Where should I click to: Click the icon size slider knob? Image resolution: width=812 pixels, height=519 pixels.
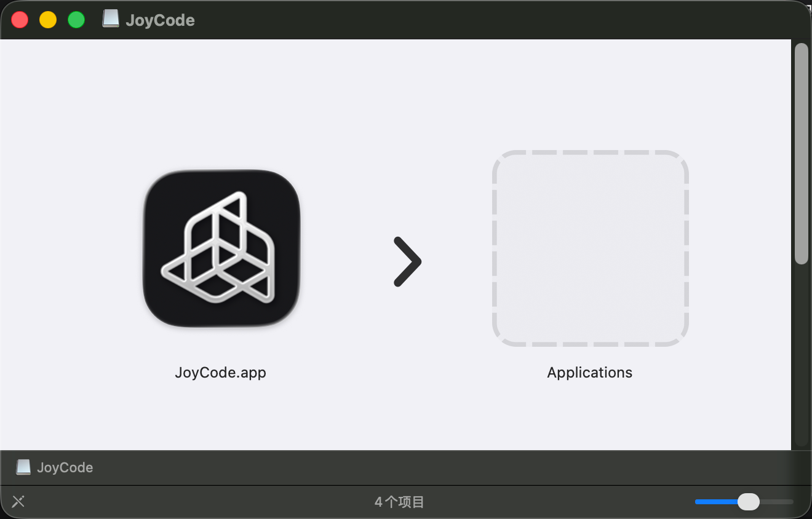tap(749, 502)
